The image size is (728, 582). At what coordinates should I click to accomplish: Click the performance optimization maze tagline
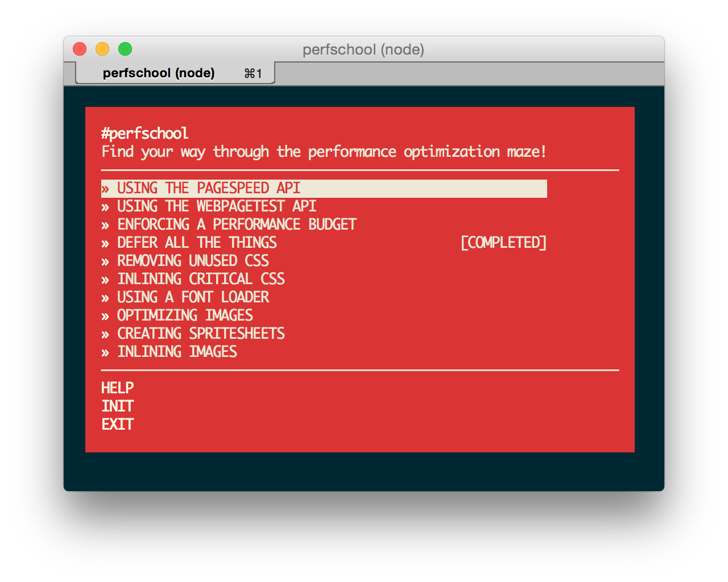tap(324, 152)
